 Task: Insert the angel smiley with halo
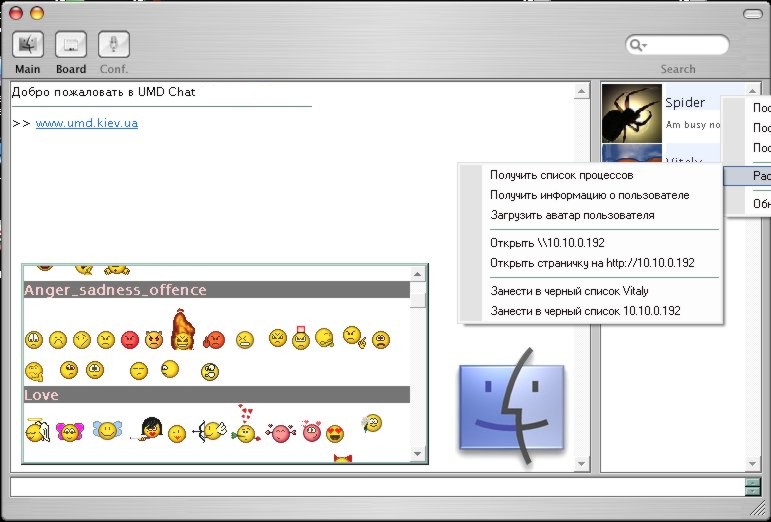[36, 431]
